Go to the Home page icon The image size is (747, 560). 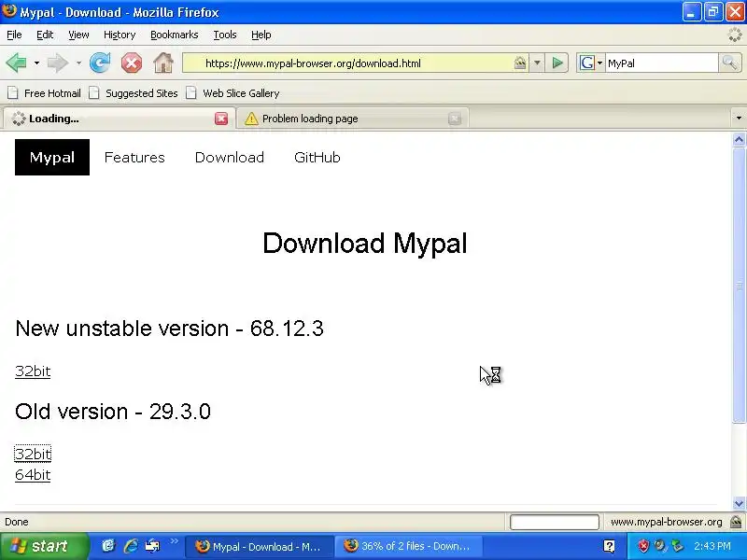tap(163, 63)
